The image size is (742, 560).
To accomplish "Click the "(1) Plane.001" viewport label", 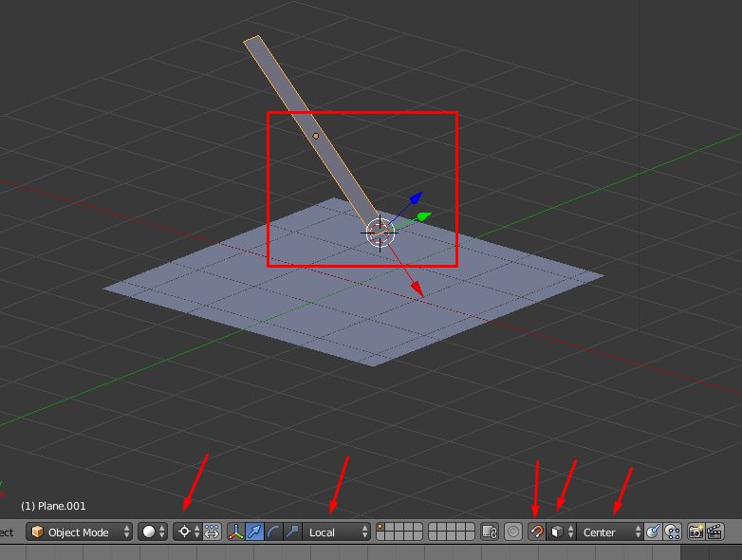I will 53,506.
